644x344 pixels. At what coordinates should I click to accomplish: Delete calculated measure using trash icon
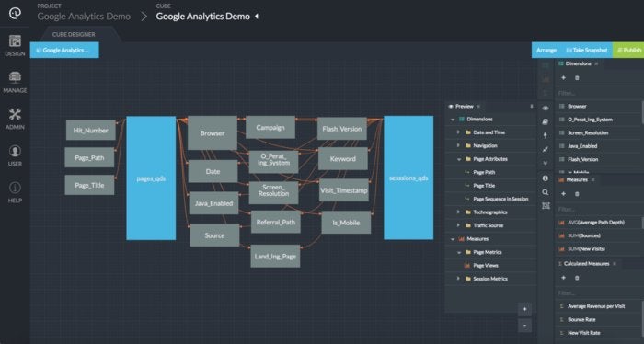[577, 278]
